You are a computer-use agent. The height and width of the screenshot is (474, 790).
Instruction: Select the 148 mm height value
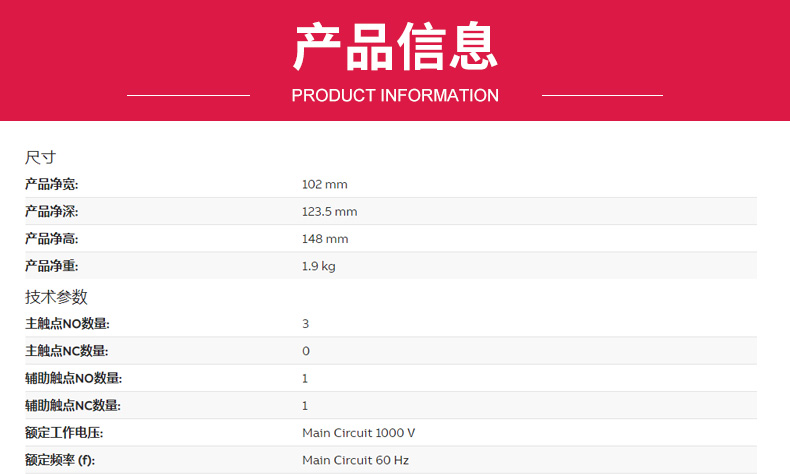click(324, 239)
